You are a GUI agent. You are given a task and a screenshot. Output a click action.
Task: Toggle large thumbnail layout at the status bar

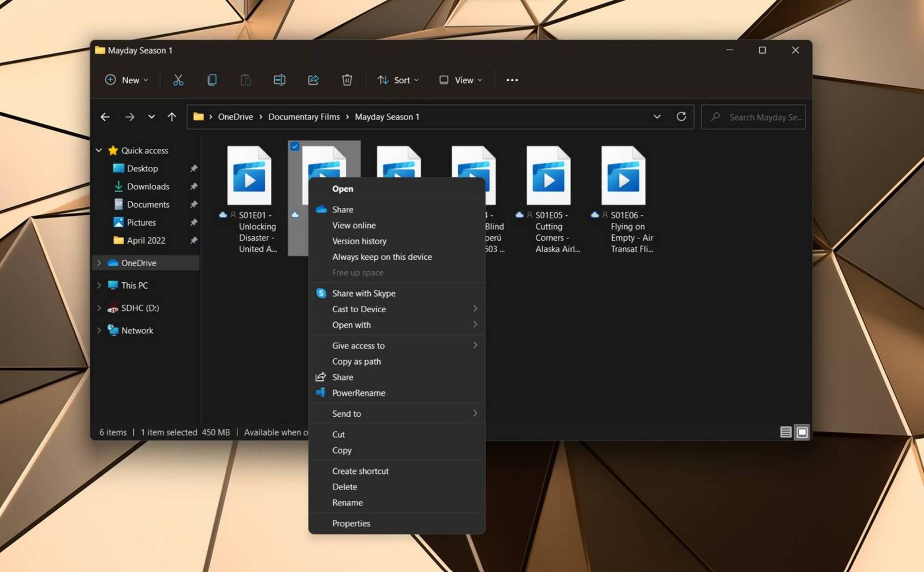802,432
